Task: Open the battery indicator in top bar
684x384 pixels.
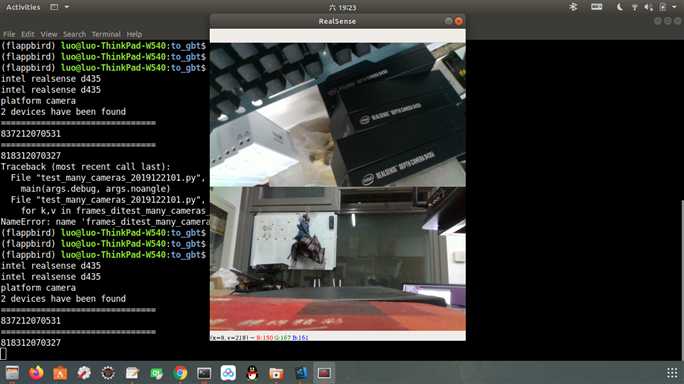Action: pos(663,7)
